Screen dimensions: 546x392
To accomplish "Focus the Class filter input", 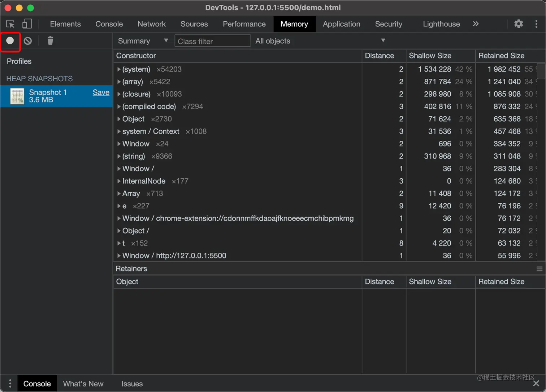I will (212, 41).
